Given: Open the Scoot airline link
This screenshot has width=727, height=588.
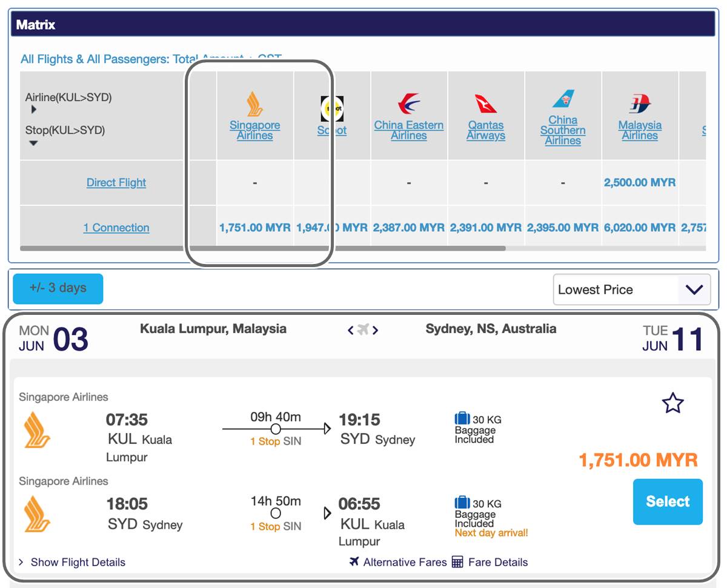Looking at the screenshot, I should click(332, 130).
